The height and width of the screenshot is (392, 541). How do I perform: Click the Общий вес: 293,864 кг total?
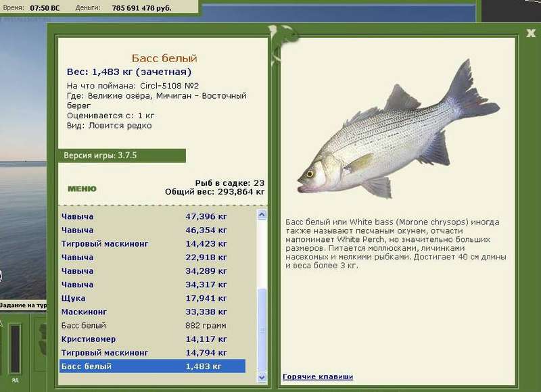click(214, 192)
